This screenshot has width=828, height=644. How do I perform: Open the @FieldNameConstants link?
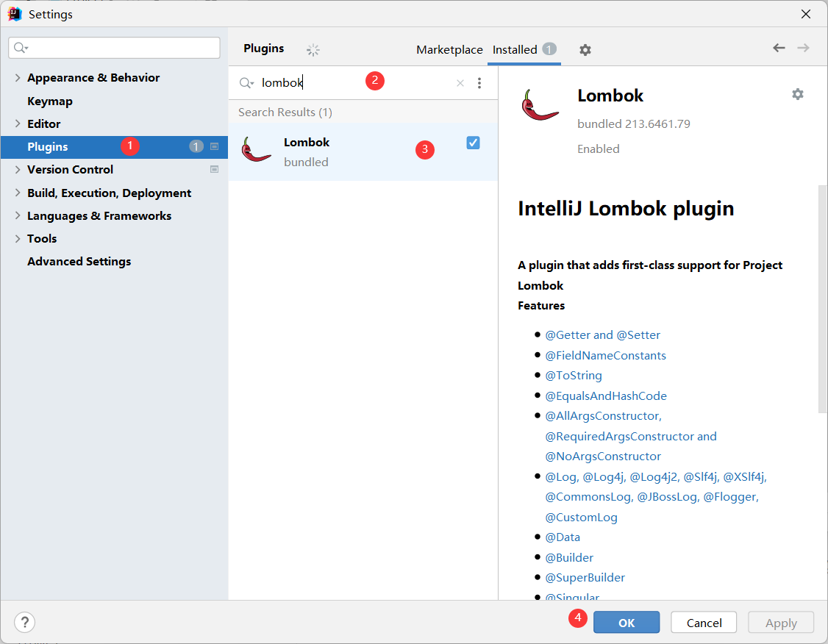[x=606, y=355]
